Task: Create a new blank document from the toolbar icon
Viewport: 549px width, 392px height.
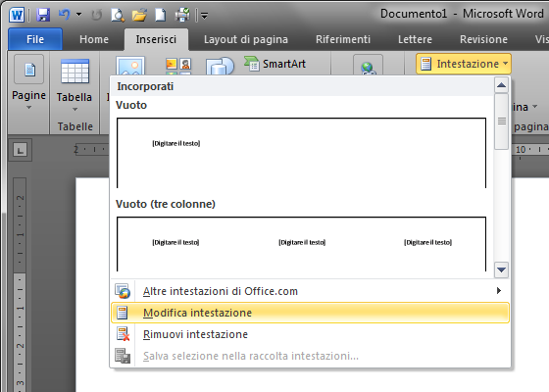Action: click(161, 15)
